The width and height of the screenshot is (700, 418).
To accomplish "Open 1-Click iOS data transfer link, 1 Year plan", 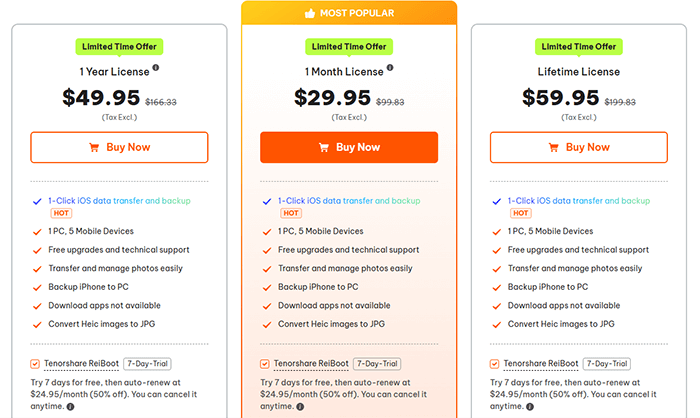I will [119, 201].
